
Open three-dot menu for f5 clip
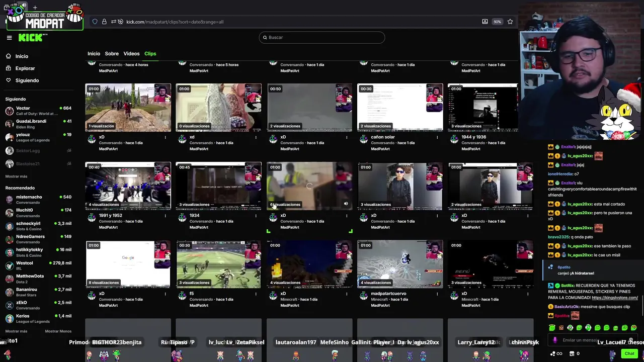click(x=256, y=294)
